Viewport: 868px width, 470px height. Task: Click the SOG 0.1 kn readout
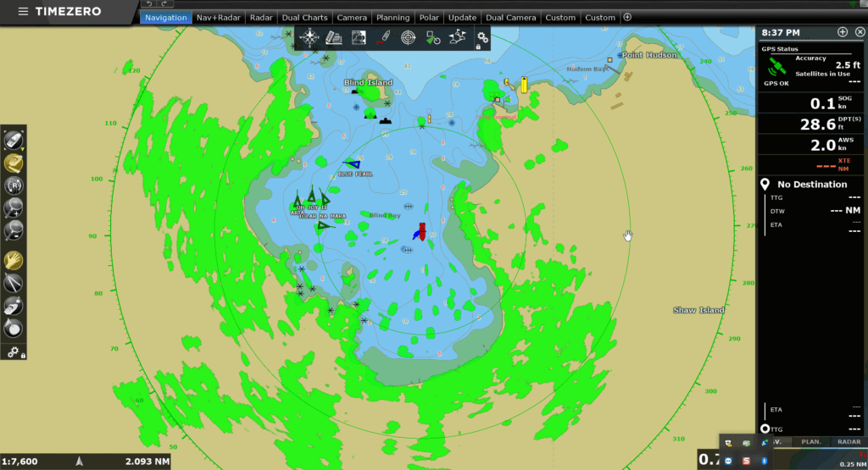[811, 102]
